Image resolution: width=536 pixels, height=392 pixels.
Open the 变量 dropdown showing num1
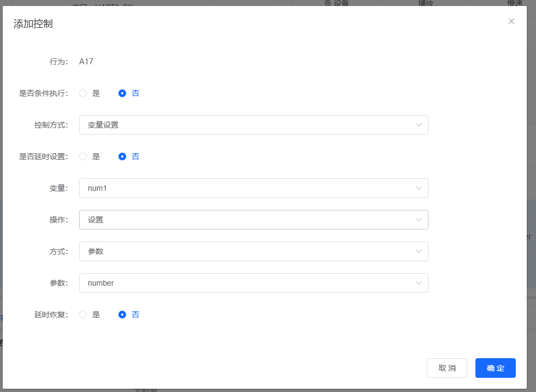click(253, 188)
